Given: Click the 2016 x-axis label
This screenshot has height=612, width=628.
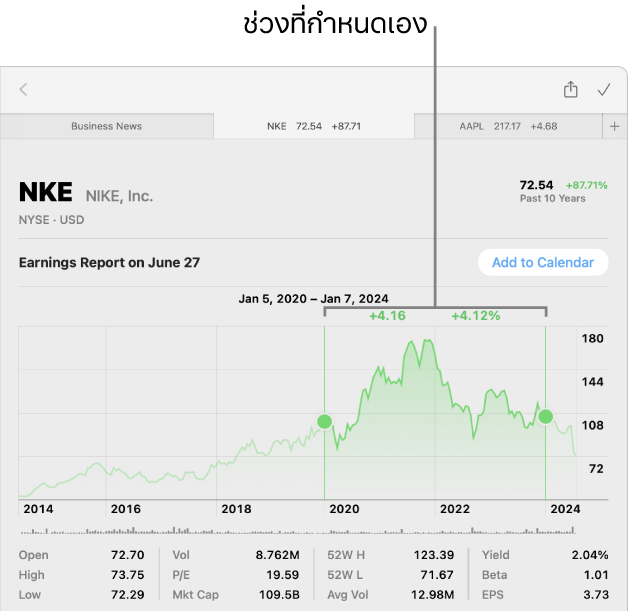Looking at the screenshot, I should [x=126, y=509].
